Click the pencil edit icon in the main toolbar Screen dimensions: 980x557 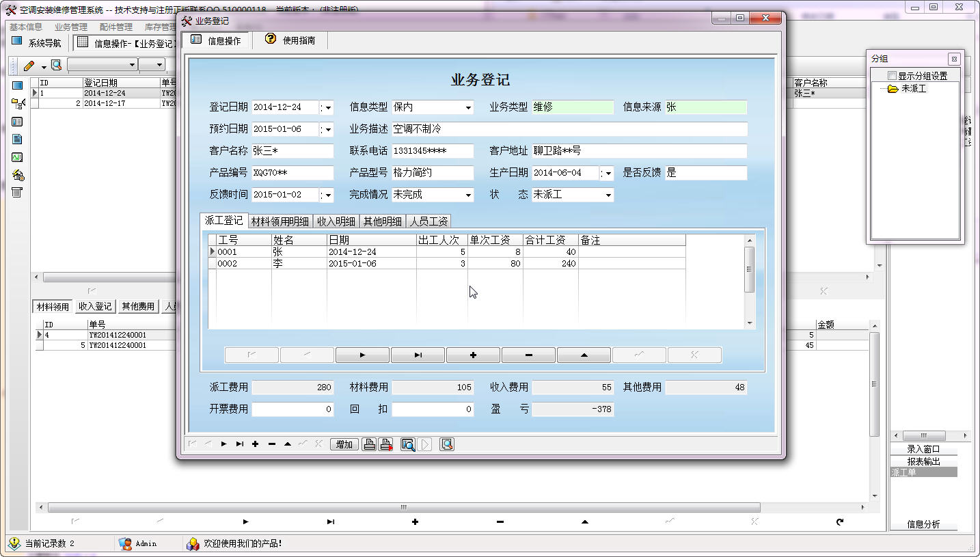[29, 66]
